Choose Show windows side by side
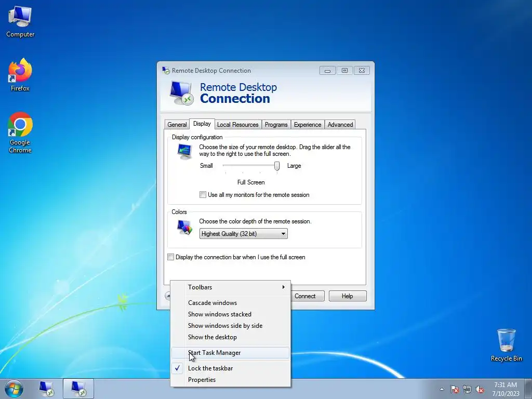This screenshot has height=399, width=532. 230,326
